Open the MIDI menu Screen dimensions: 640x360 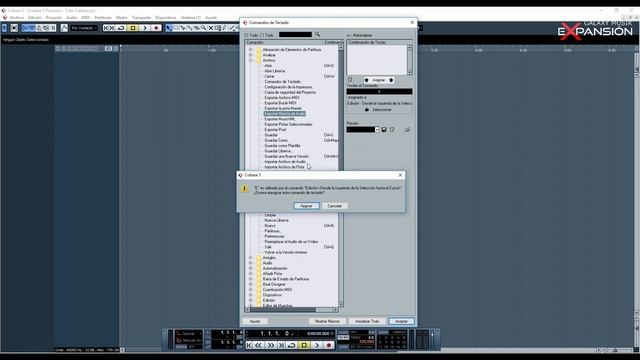tap(86, 18)
